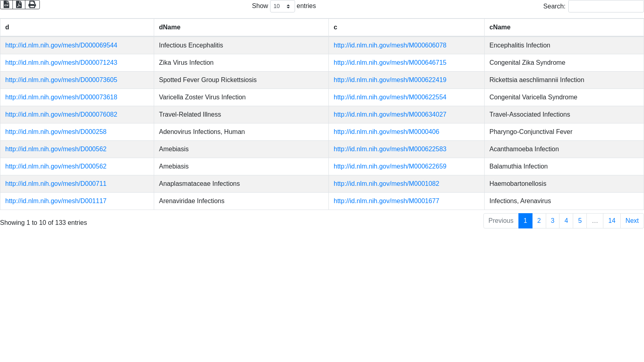Jump to page 5 of results
The height and width of the screenshot is (362, 644).
click(x=580, y=221)
